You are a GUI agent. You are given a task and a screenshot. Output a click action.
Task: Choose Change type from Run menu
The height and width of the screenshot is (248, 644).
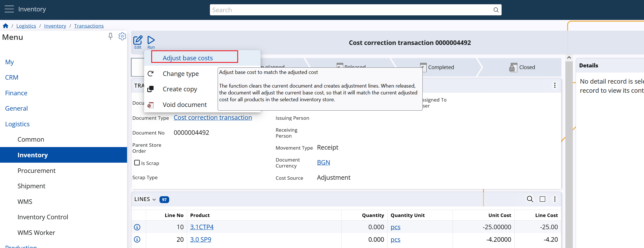(181, 74)
